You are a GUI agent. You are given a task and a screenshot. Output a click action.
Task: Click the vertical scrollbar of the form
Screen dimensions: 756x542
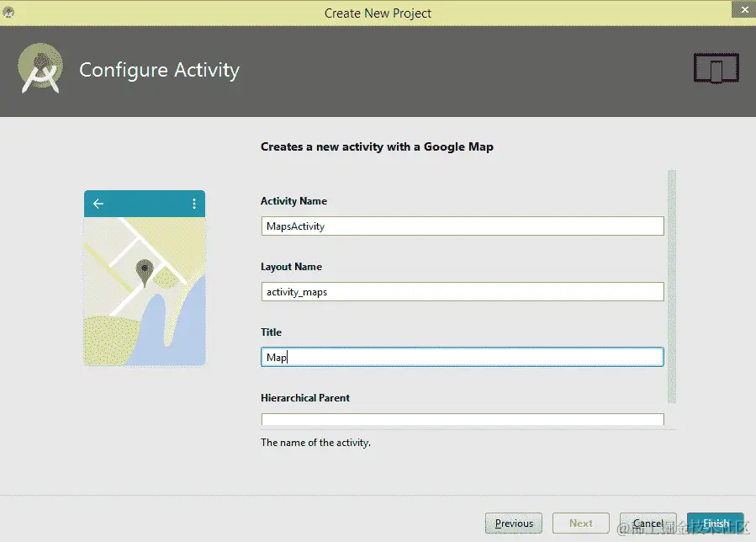pyautogui.click(x=672, y=286)
